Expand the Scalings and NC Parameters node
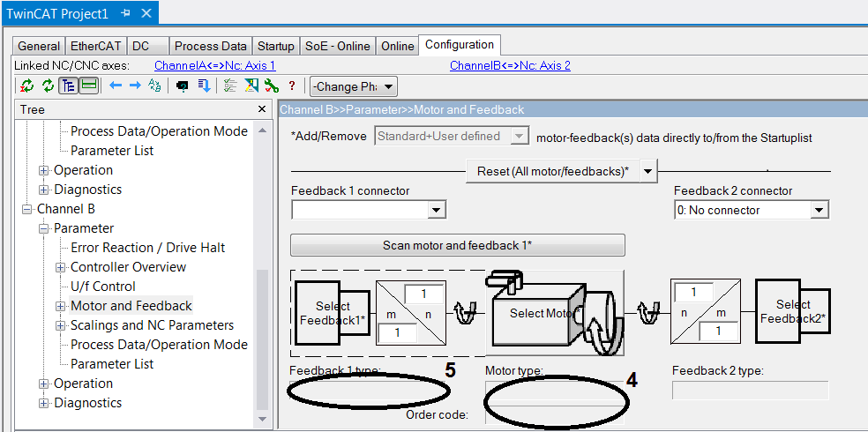Viewport: 868px width, 432px height. click(x=60, y=325)
